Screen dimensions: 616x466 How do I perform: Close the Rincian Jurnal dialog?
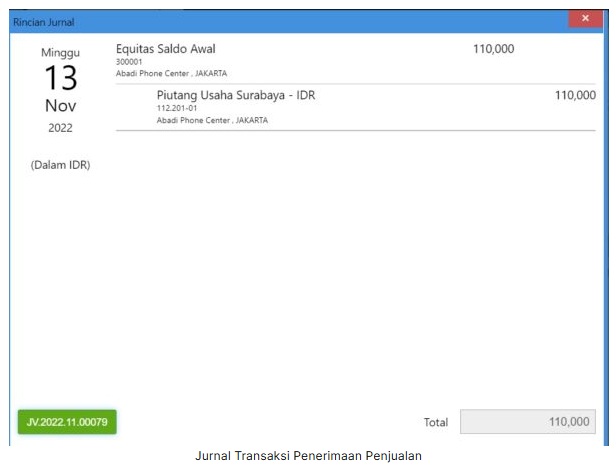coord(583,19)
